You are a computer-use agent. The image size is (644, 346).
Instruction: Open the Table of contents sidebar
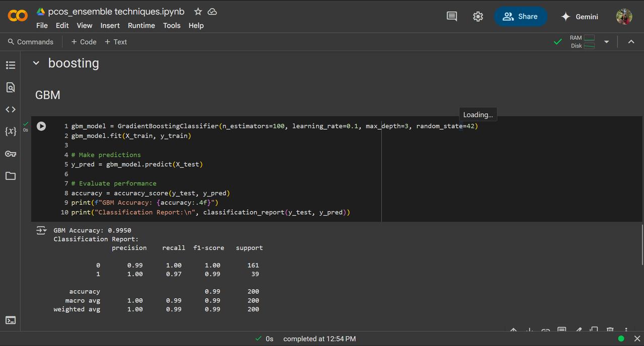click(x=11, y=65)
